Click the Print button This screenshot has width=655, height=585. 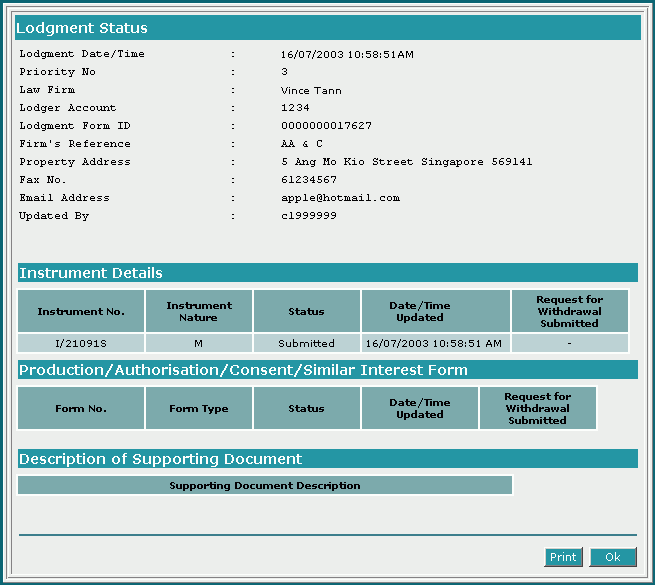click(x=563, y=557)
